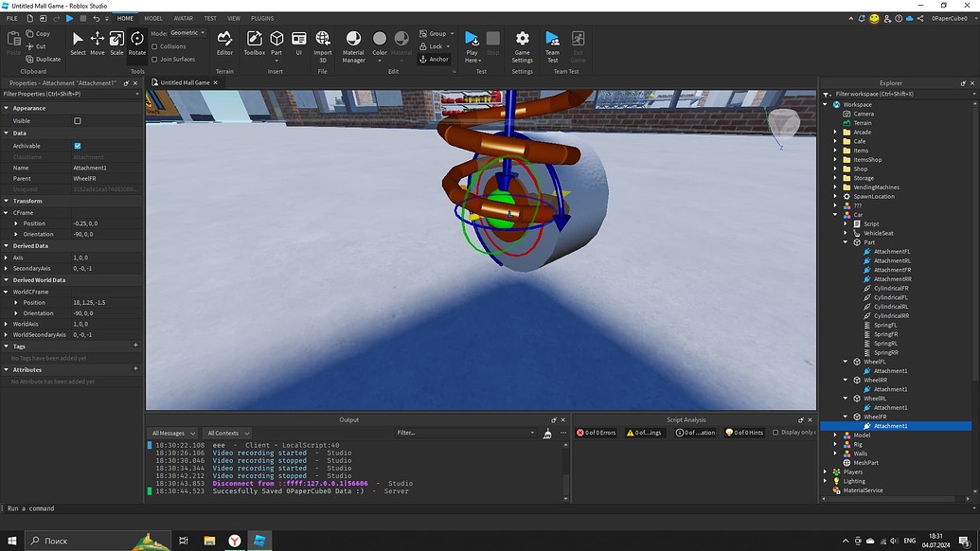The image size is (980, 551).
Task: Toggle Anchor on the selection
Action: click(435, 59)
